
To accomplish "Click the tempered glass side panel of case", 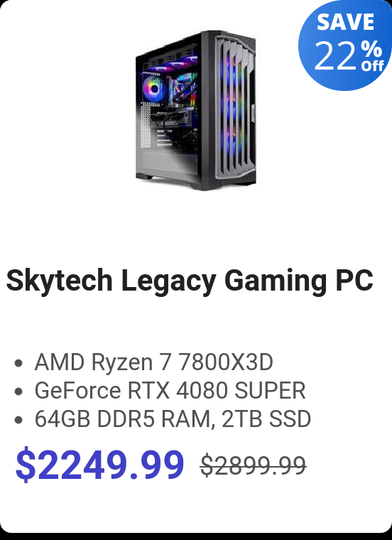I will [168, 114].
